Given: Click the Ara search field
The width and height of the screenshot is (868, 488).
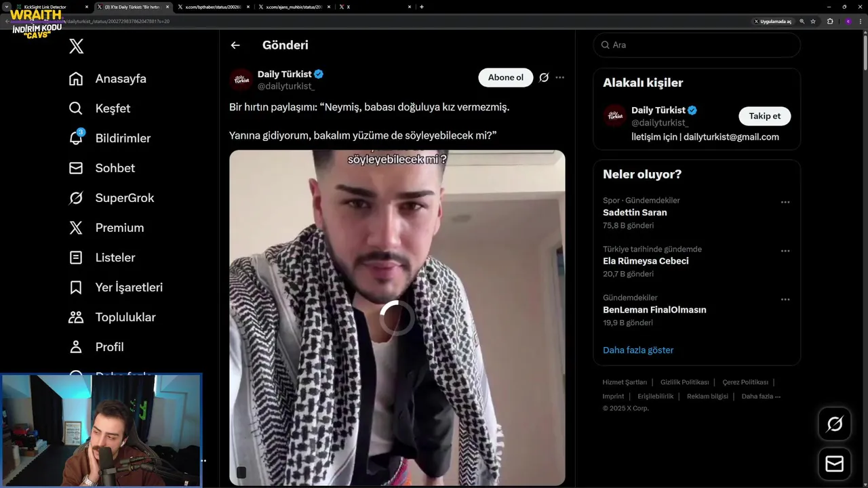Looking at the screenshot, I should pyautogui.click(x=697, y=45).
